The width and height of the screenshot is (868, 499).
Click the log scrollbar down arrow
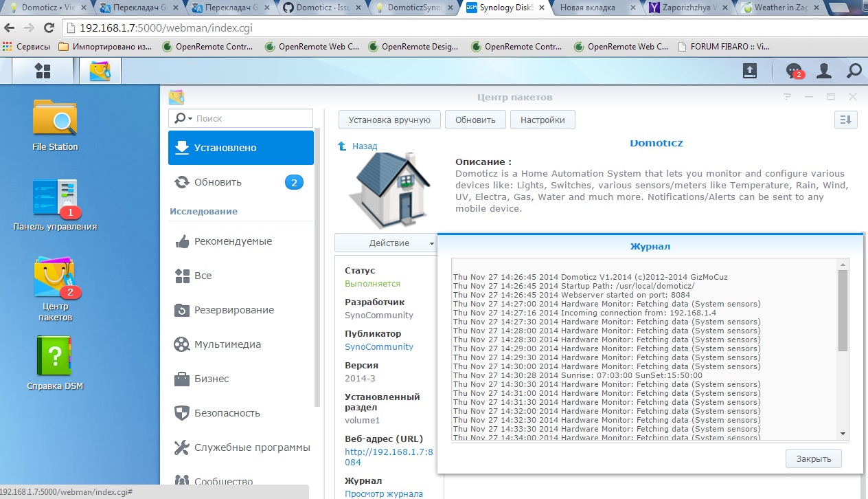(843, 433)
